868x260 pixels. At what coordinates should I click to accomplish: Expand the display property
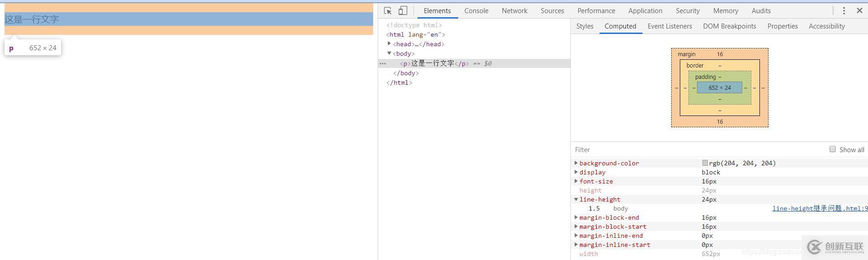click(x=576, y=172)
